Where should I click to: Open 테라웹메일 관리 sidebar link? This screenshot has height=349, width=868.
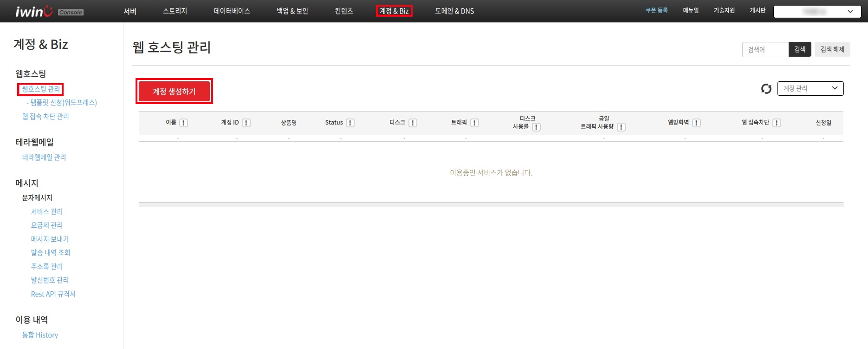[44, 158]
